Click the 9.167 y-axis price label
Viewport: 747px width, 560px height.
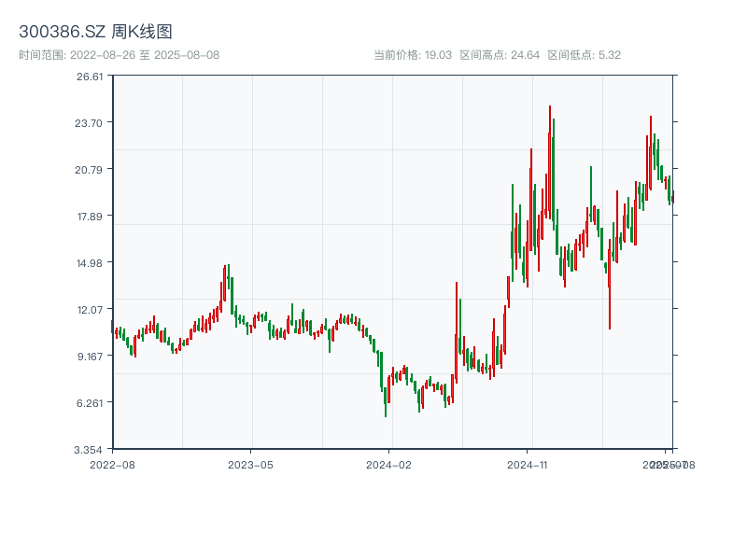tap(90, 357)
